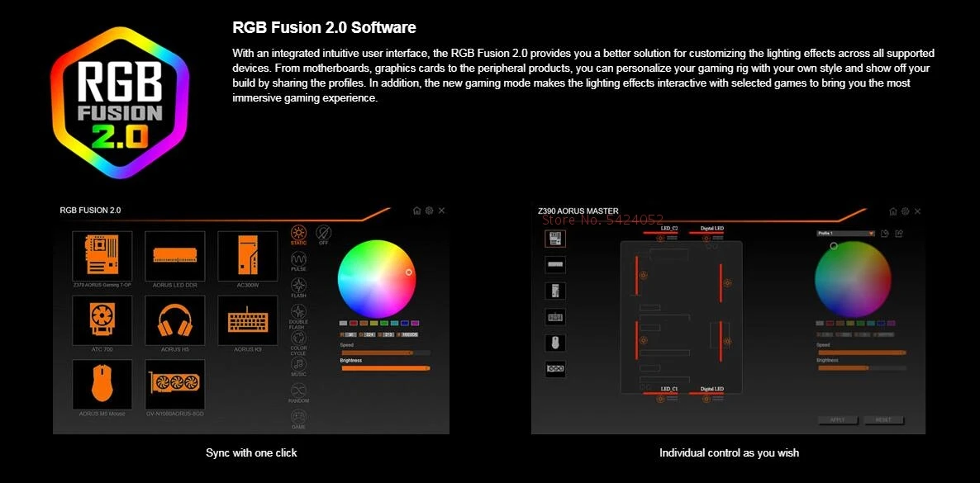Select the AORUS K9 keyboard tile
This screenshot has height=483, width=980.
coord(248,320)
